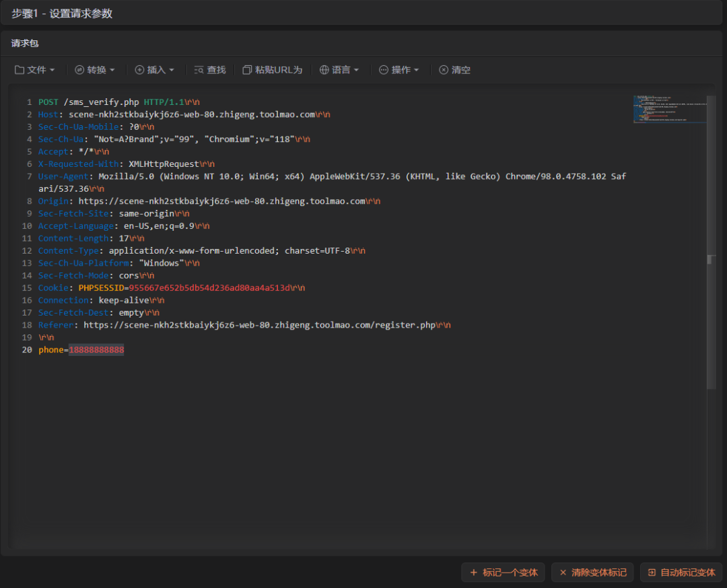Click the 清除变体标记 button

593,573
